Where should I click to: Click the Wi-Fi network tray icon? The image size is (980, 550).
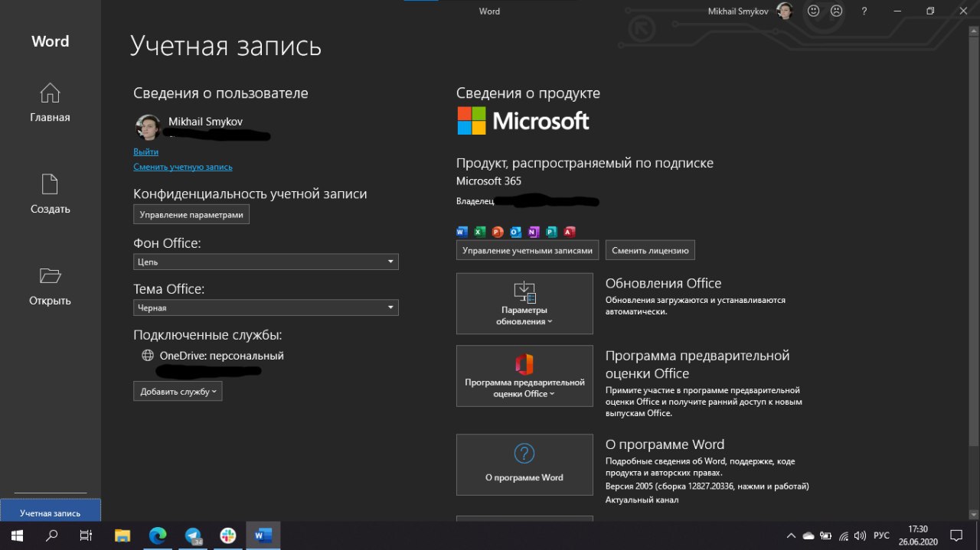click(x=844, y=535)
